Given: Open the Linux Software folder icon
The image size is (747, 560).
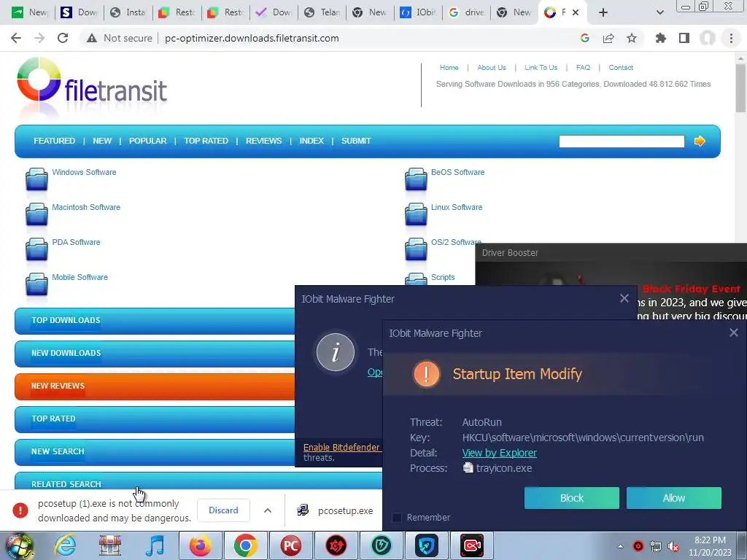Looking at the screenshot, I should 416,214.
